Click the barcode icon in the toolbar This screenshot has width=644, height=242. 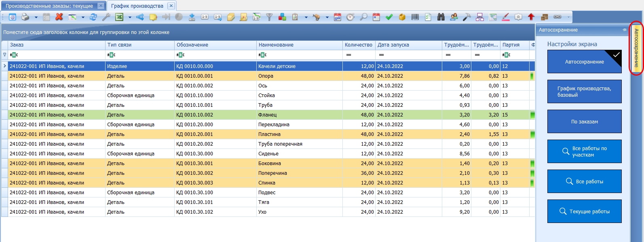(415, 17)
